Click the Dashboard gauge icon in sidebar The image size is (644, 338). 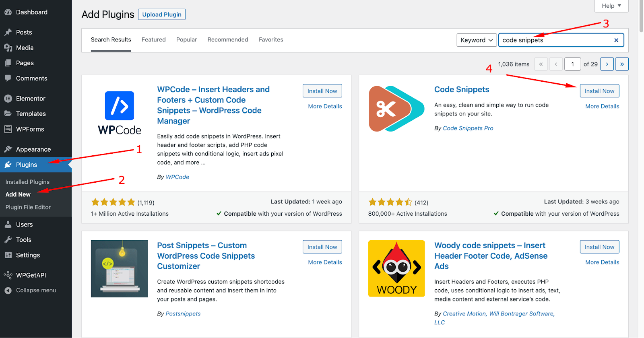8,12
